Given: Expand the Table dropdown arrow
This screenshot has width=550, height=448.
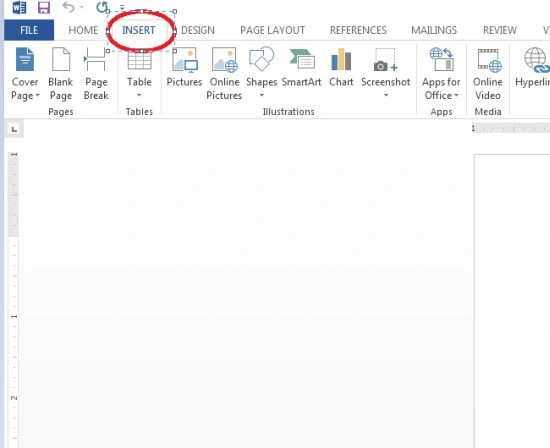Looking at the screenshot, I should tap(139, 95).
